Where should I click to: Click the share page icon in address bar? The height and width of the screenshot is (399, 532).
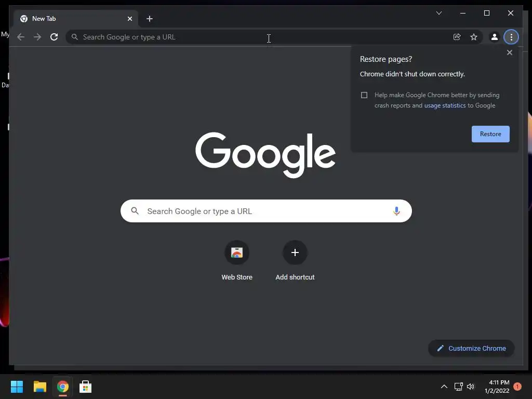point(457,37)
